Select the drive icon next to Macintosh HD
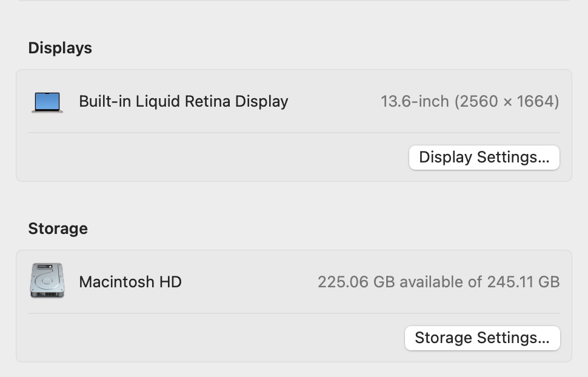The height and width of the screenshot is (377, 588). pyautogui.click(x=47, y=282)
